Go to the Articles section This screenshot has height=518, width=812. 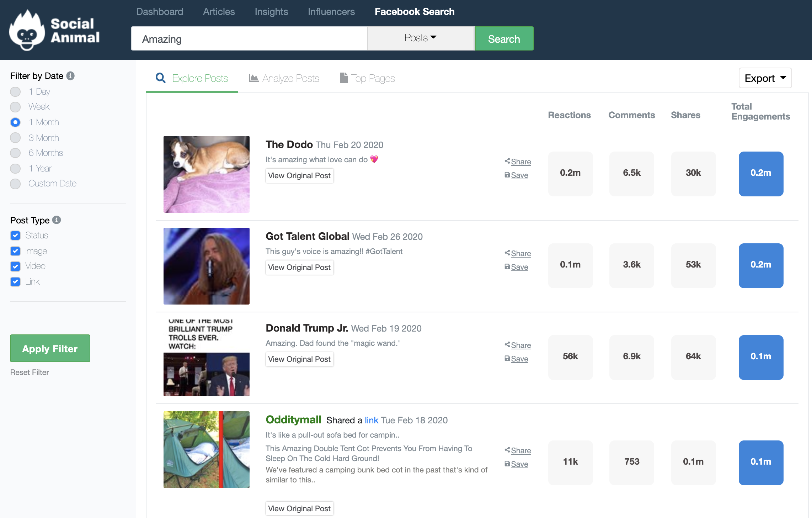(x=219, y=12)
